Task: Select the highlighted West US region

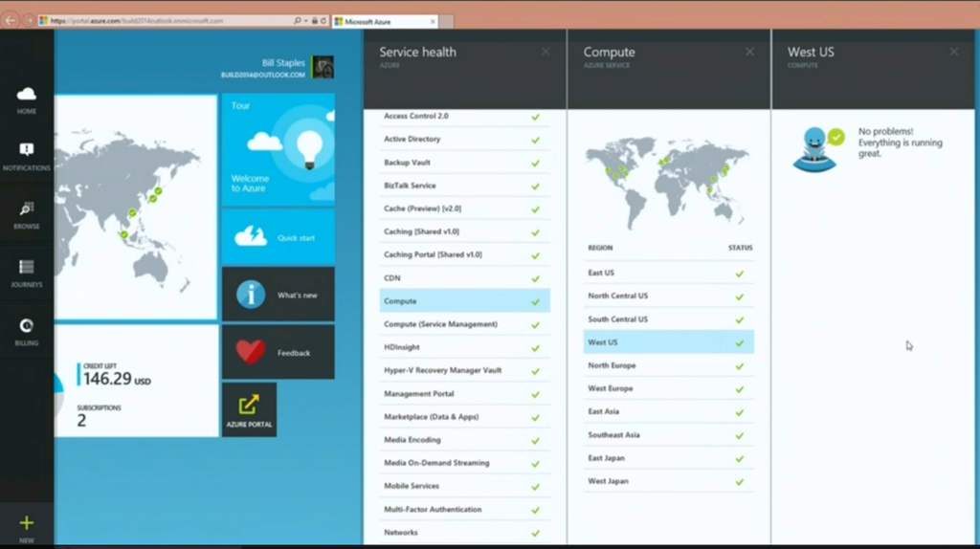Action: (x=668, y=342)
